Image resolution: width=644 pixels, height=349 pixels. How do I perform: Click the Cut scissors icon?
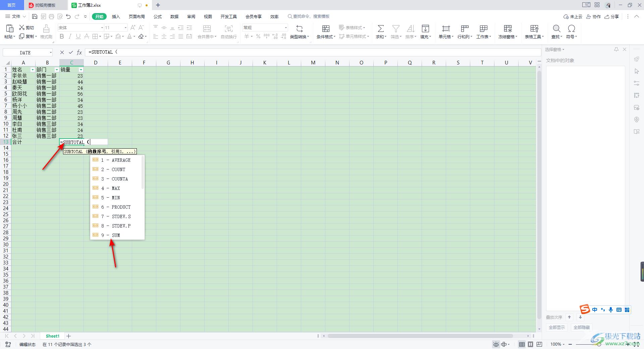[22, 28]
